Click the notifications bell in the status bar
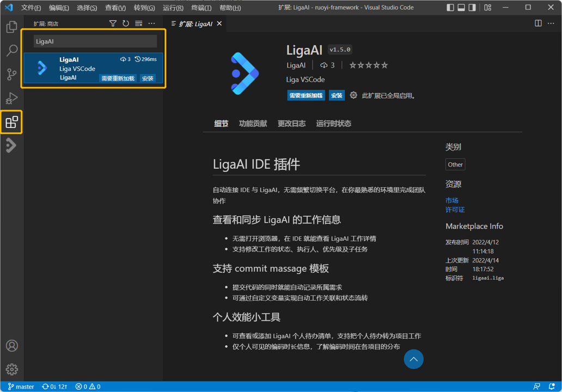Viewport: 562px width, 392px height. [x=552, y=387]
